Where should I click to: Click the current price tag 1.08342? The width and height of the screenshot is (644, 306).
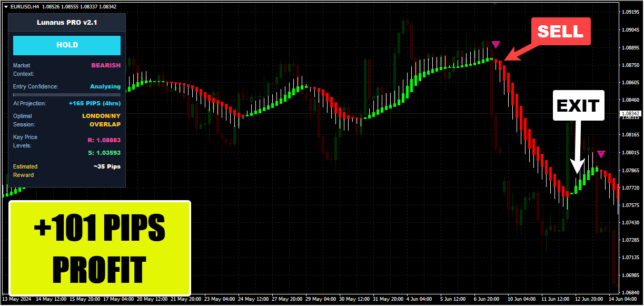(630, 114)
